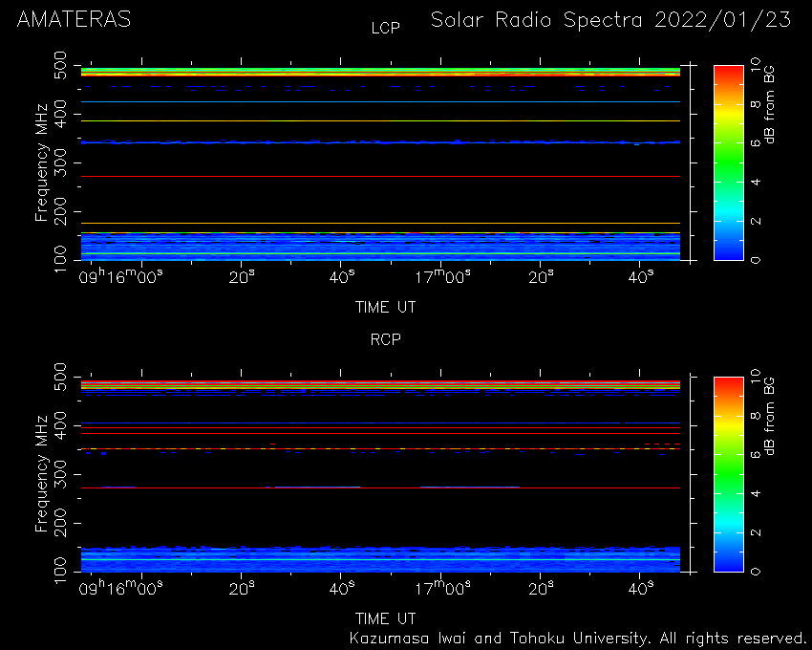The height and width of the screenshot is (650, 812).
Task: Click the AMATERAS title text
Action: 75,20
